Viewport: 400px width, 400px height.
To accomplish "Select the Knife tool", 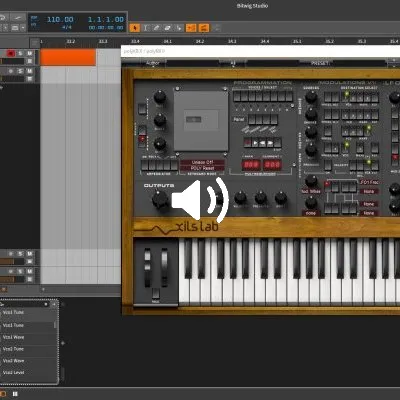I will (x=179, y=28).
